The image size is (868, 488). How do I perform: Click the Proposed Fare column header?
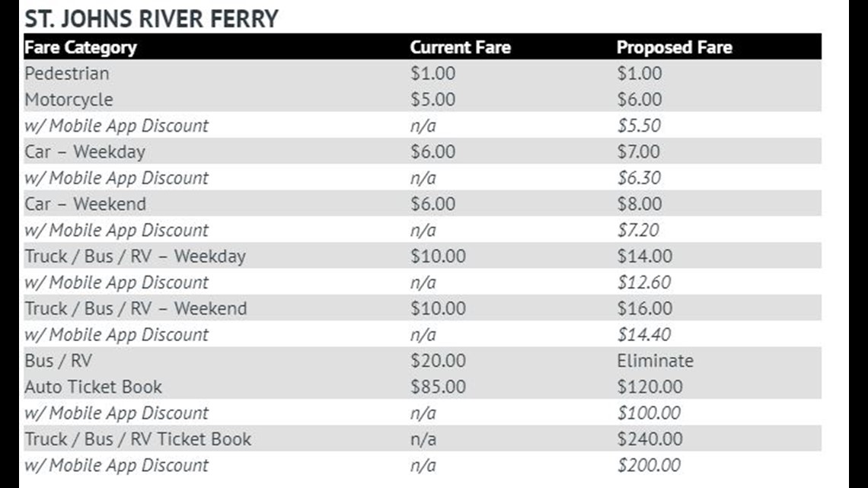click(675, 48)
